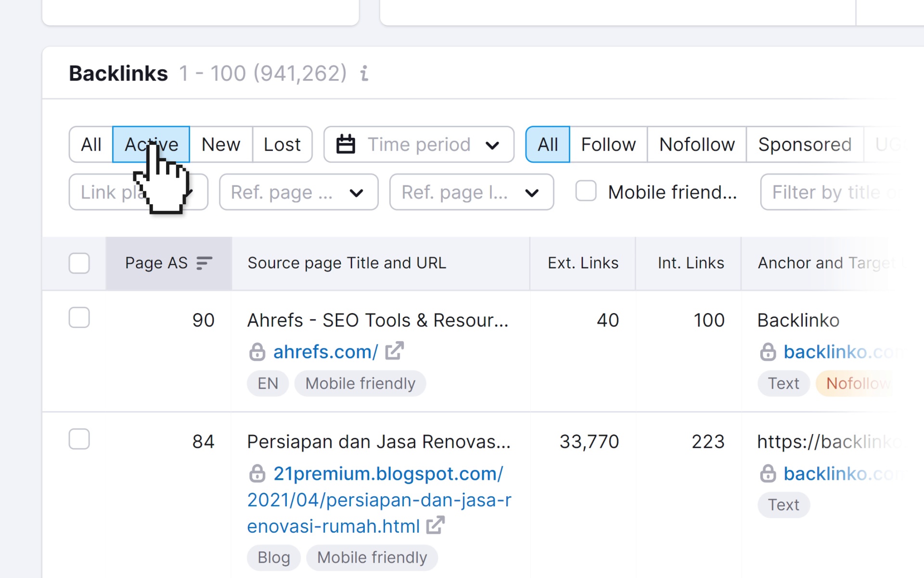Click the lock icon beside ahrefs.com/
924x578 pixels.
(x=257, y=352)
